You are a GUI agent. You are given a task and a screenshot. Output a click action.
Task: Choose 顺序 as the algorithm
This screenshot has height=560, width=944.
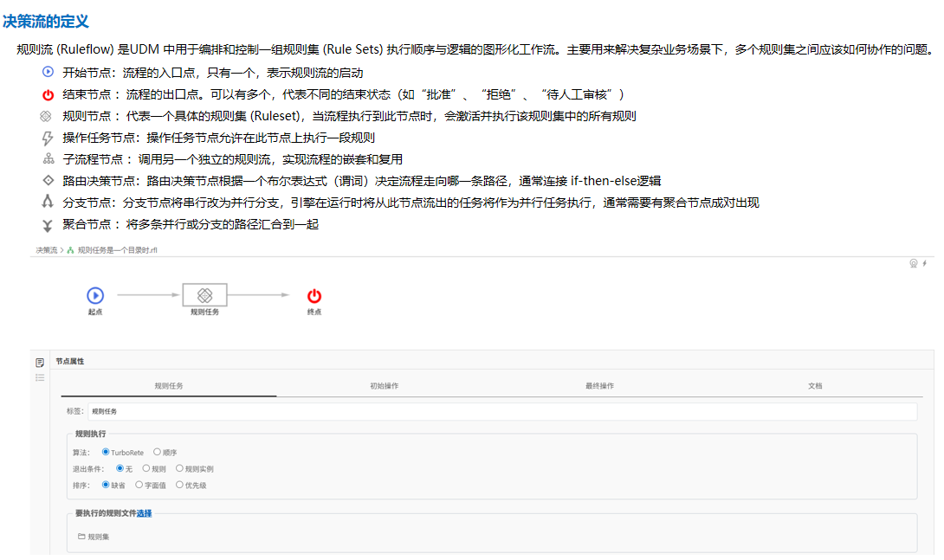click(x=157, y=452)
